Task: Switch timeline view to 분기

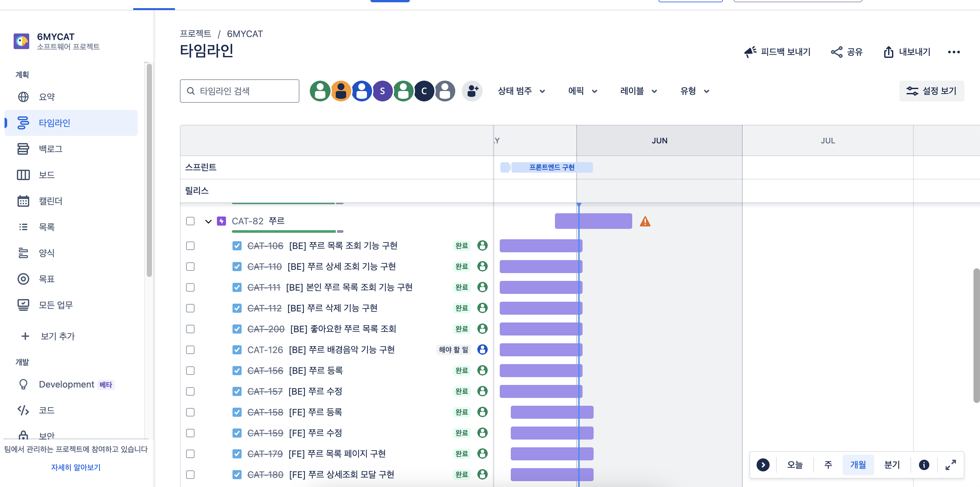Action: pos(891,465)
